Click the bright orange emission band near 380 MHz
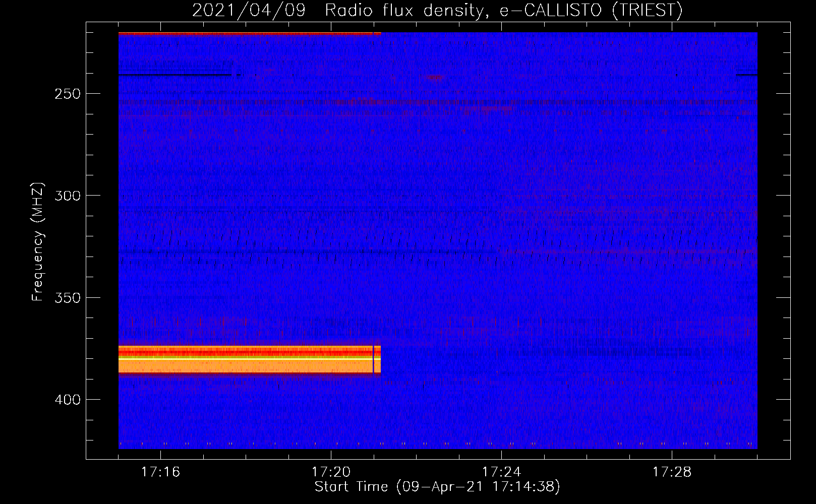Image resolution: width=816 pixels, height=504 pixels. (x=250, y=360)
